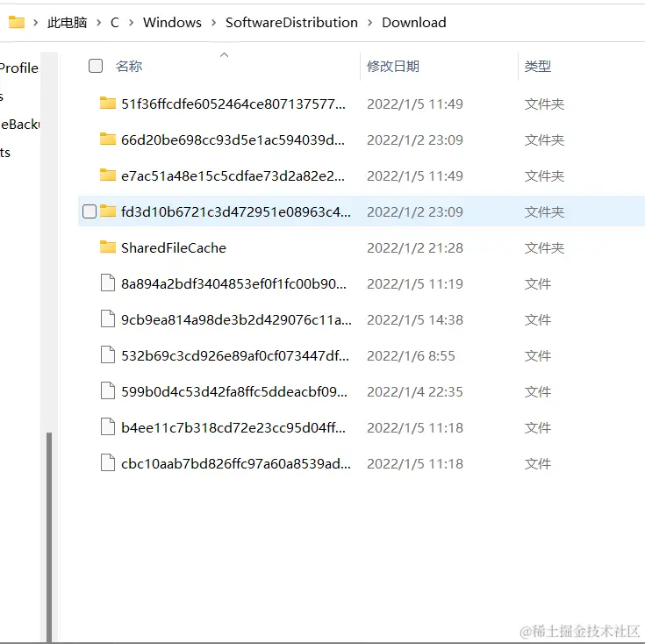Select the eBack item in navigation pane
This screenshot has height=644, width=645.
(x=19, y=125)
